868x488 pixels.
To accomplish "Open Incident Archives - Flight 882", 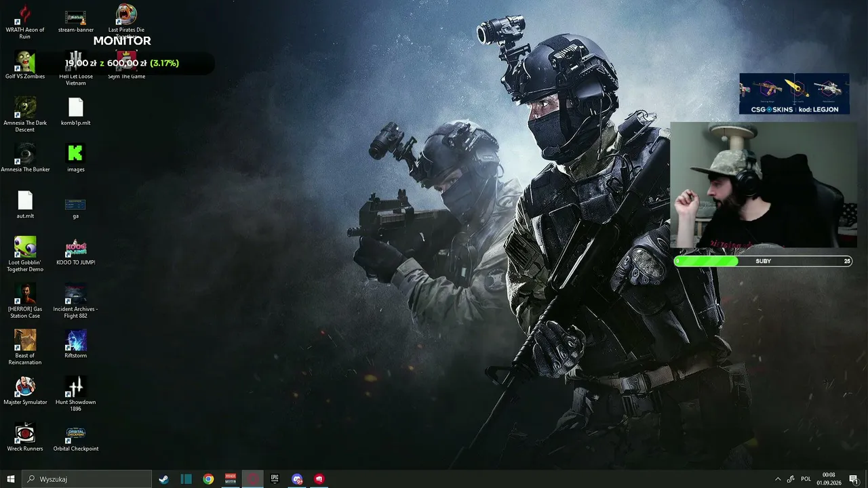I will [x=75, y=301].
